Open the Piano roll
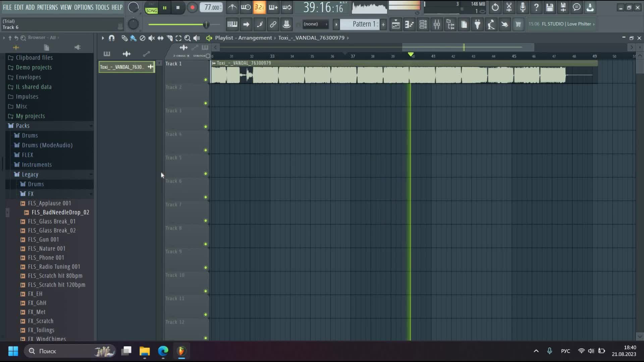This screenshot has height=362, width=644. click(x=409, y=24)
